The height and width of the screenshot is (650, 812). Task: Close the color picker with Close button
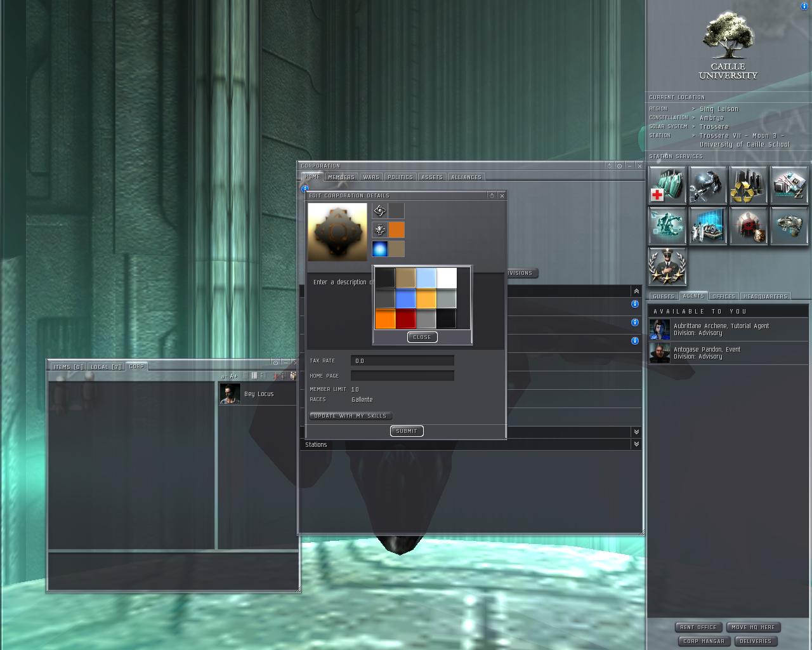422,337
